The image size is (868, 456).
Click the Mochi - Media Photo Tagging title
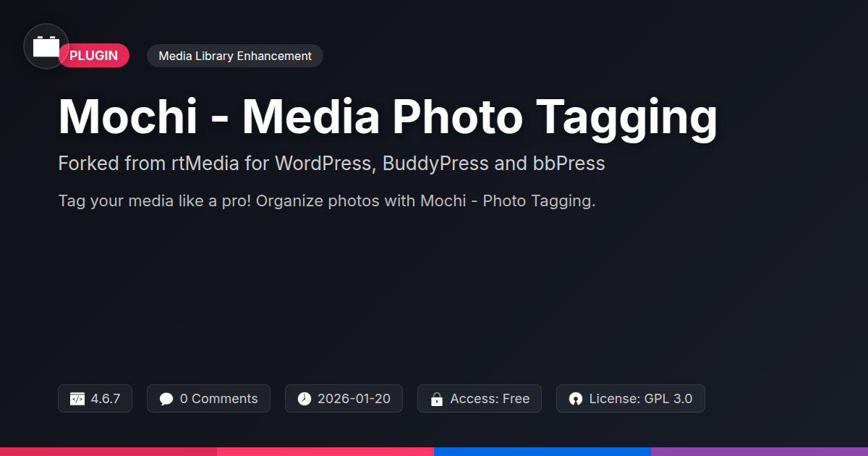tap(388, 117)
